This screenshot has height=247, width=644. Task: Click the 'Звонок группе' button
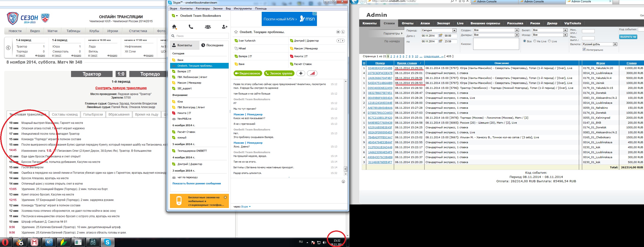pyautogui.click(x=279, y=74)
